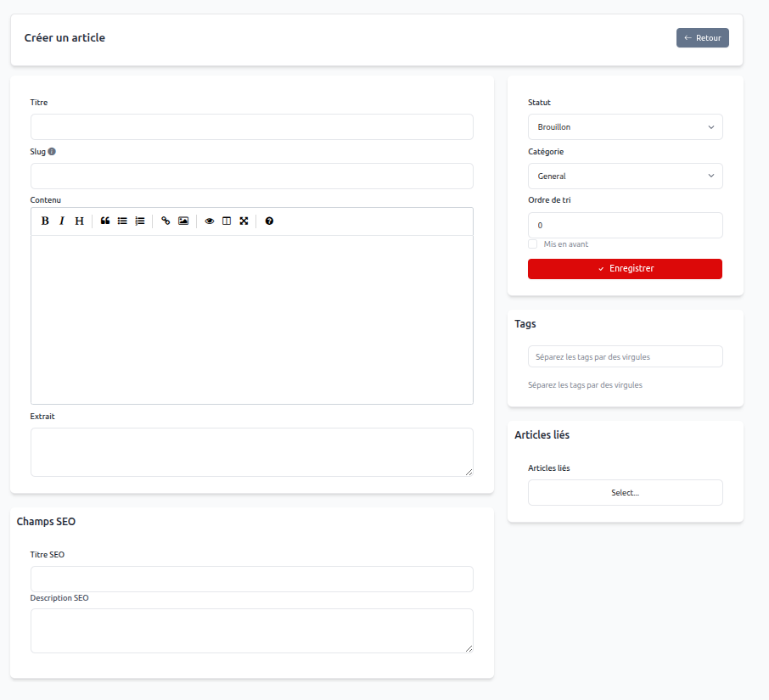Open the Articles liés Select picker
Image resolution: width=769 pixels, height=700 pixels.
(625, 492)
